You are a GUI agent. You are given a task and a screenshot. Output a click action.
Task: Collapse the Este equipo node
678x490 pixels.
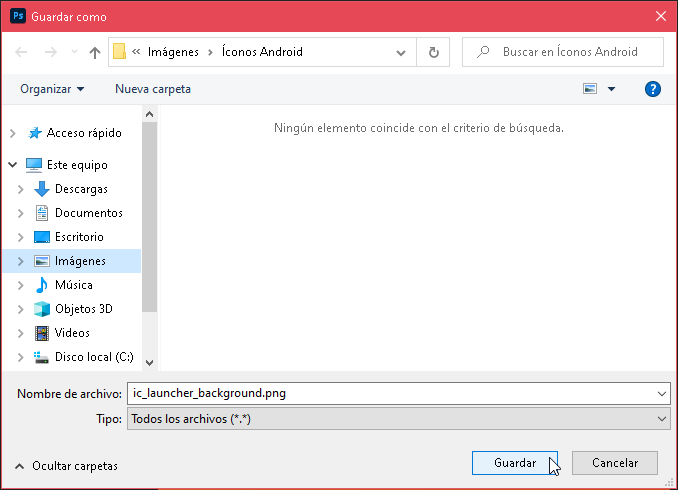[x=13, y=165]
